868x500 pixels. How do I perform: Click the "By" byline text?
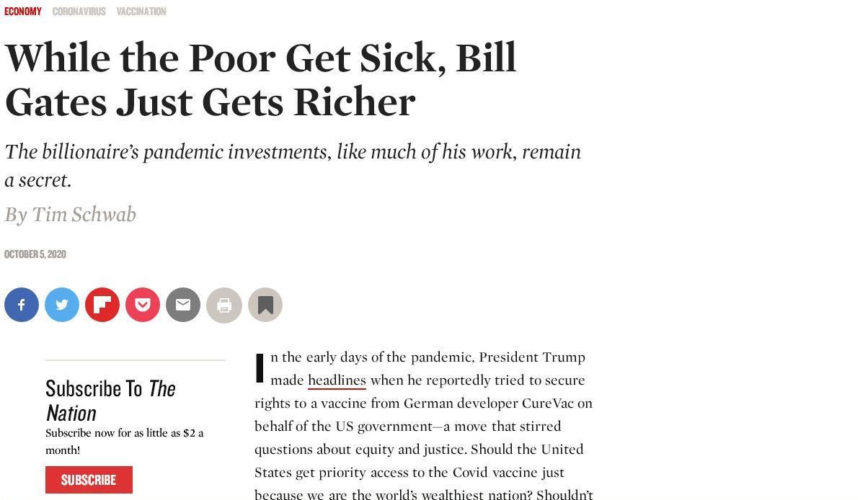[16, 215]
